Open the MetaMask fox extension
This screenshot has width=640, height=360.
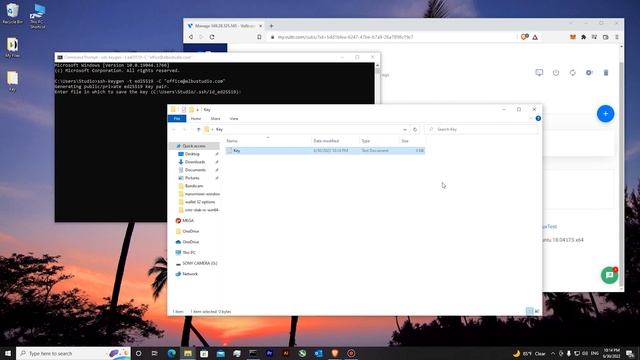click(573, 37)
